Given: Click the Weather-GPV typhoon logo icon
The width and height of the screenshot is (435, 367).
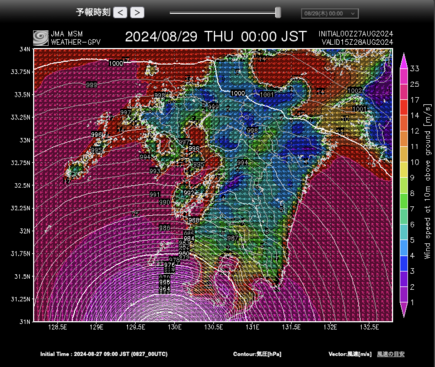Looking at the screenshot, I should coord(40,38).
